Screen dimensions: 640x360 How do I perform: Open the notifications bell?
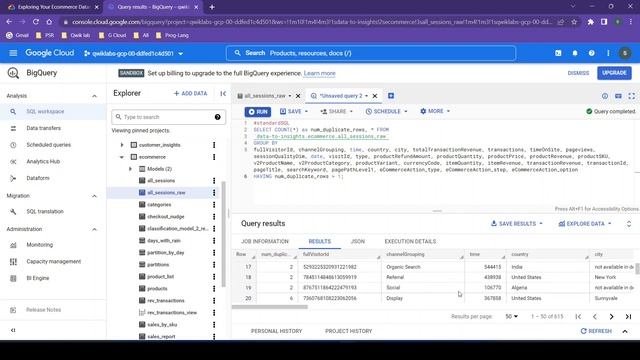pos(575,53)
